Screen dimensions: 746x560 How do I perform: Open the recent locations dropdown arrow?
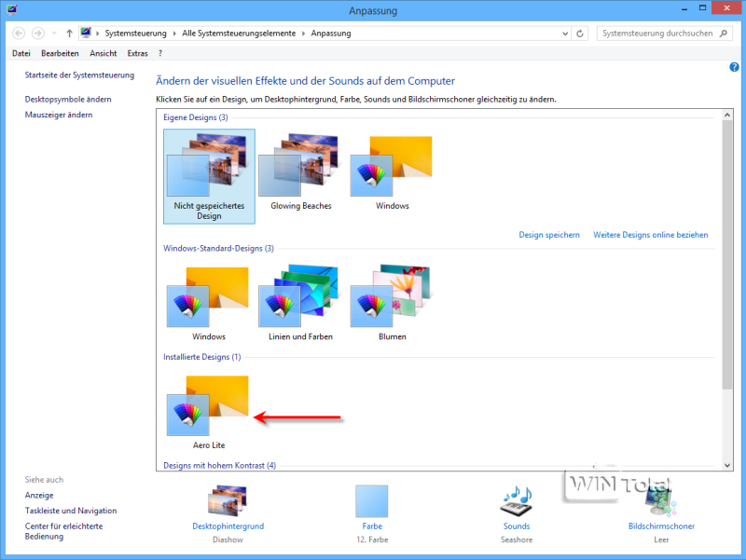point(54,34)
